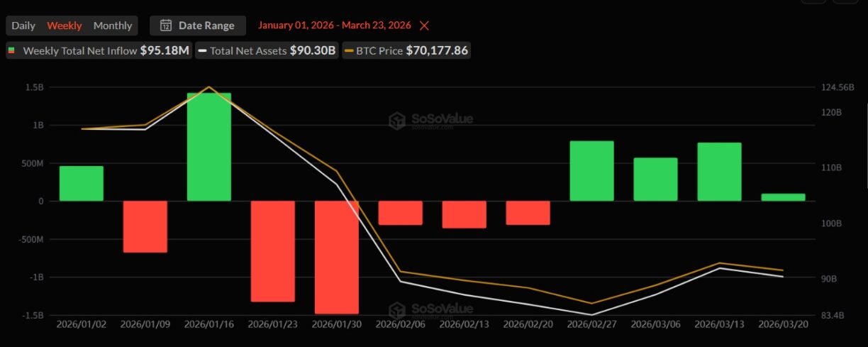Select the green bar for 2026/01/02
Image resolution: width=868 pixels, height=347 pixels.
click(82, 184)
